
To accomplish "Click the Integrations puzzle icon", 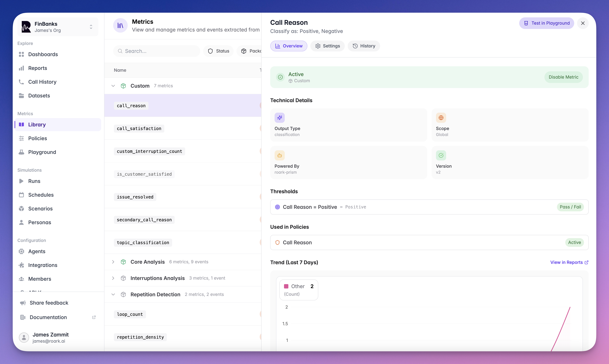I will tap(21, 265).
